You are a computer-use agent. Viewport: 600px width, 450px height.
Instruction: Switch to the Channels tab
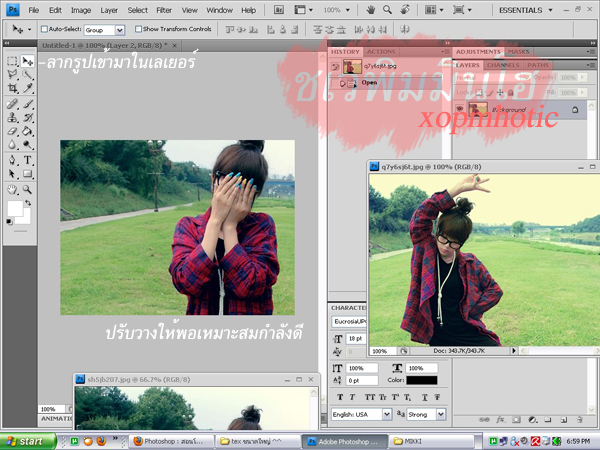point(503,65)
